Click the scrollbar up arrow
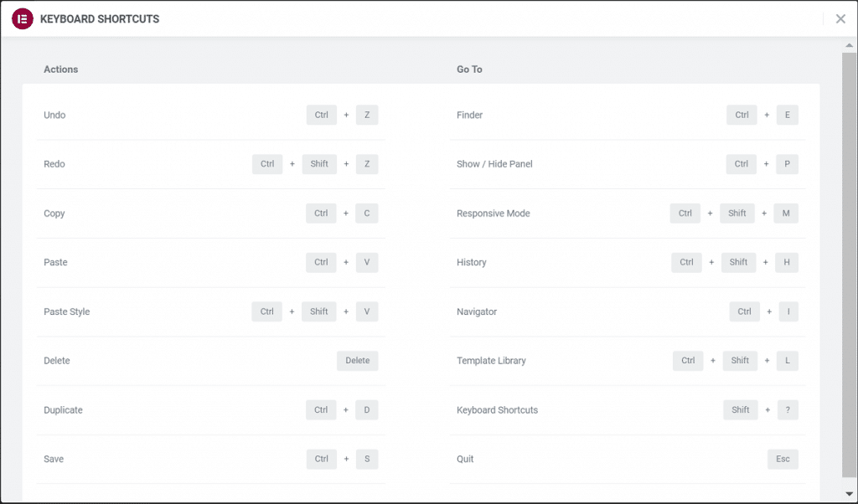 [850, 45]
